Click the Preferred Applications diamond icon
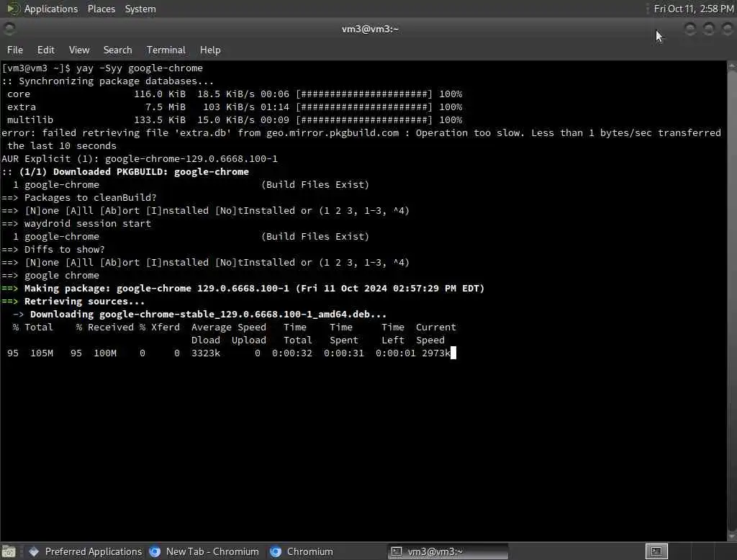This screenshot has width=737, height=560. pyautogui.click(x=34, y=551)
